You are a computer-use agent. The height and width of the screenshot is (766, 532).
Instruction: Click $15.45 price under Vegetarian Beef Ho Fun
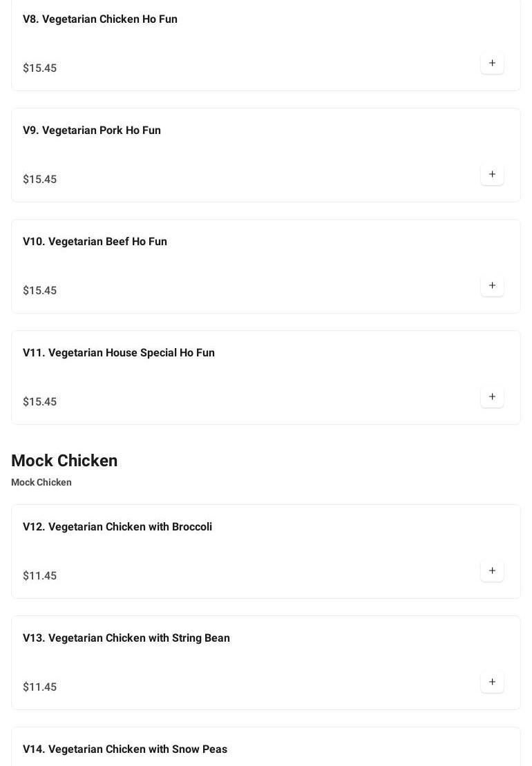pyautogui.click(x=40, y=291)
